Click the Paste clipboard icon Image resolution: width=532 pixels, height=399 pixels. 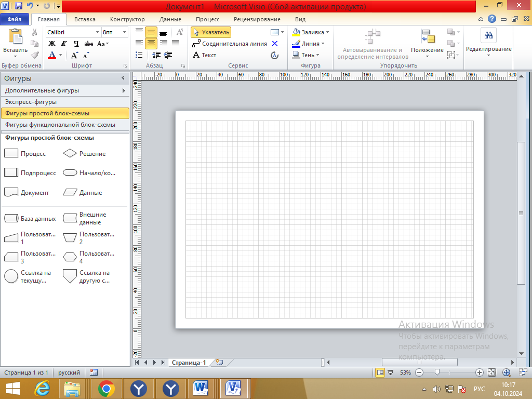(x=15, y=37)
